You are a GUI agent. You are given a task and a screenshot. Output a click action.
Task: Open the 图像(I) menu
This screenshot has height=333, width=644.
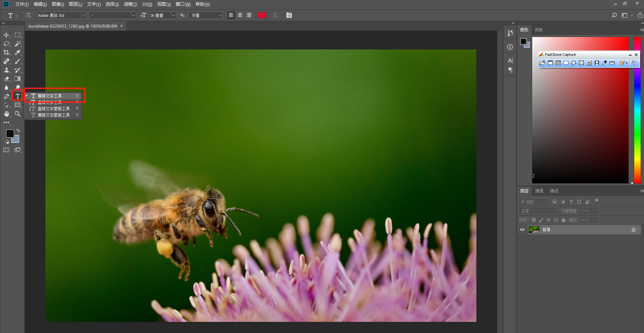(58, 4)
